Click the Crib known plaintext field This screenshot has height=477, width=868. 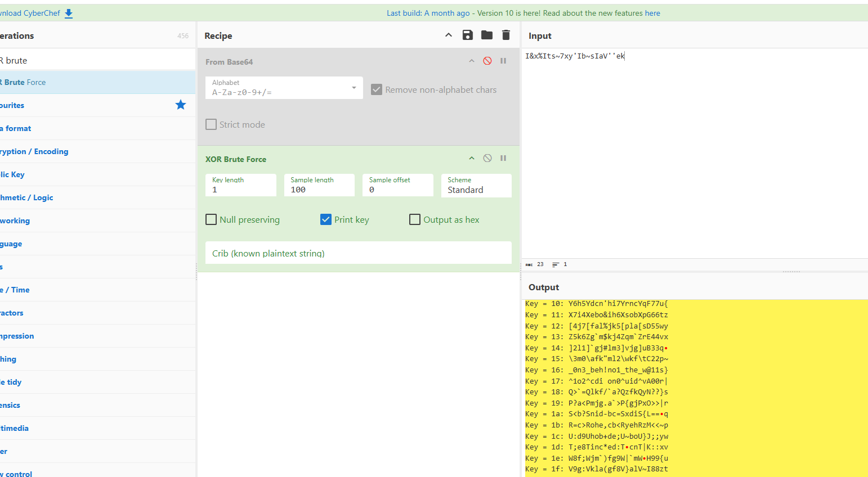point(358,253)
